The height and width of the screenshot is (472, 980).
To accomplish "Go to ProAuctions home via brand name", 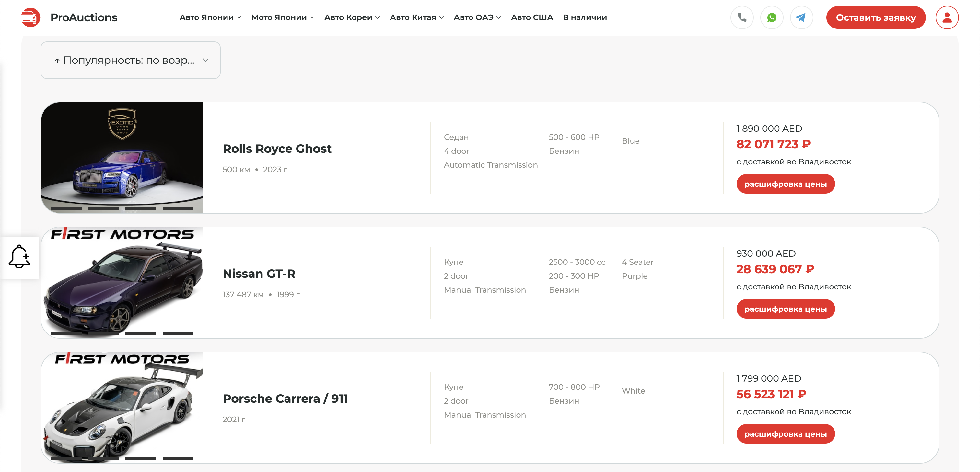I will [84, 17].
